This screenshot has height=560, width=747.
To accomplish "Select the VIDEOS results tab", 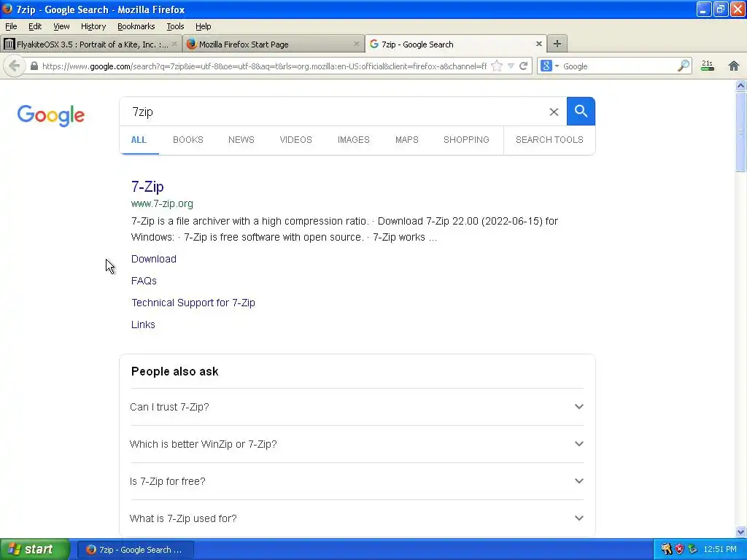I will pos(296,139).
